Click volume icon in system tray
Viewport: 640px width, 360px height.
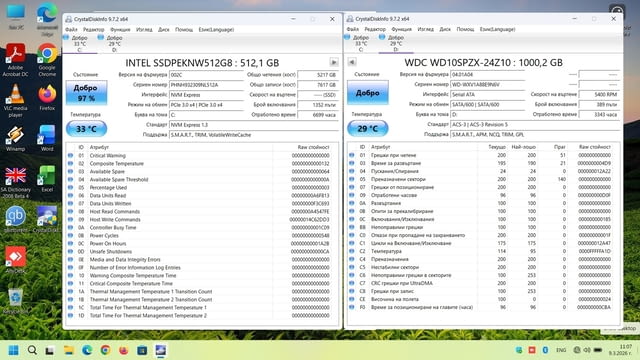587,350
